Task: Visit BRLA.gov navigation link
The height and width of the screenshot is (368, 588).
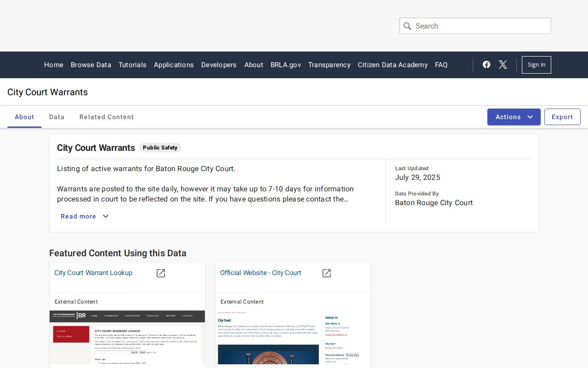Action: [286, 65]
